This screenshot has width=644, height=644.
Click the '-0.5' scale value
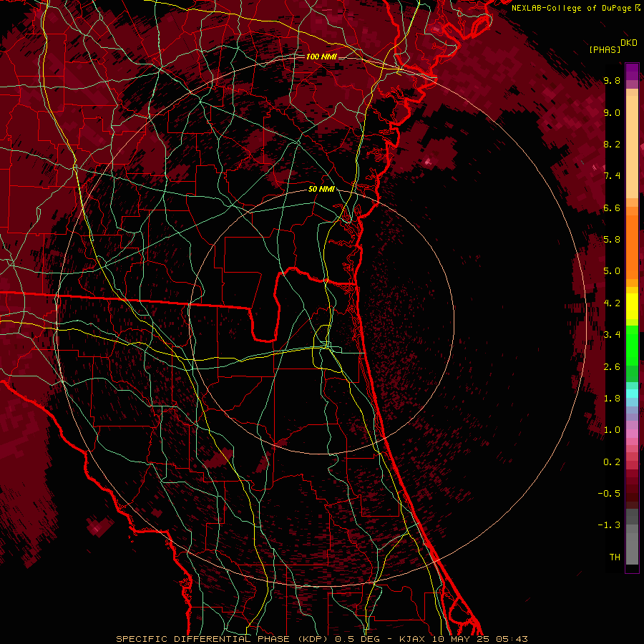[609, 494]
